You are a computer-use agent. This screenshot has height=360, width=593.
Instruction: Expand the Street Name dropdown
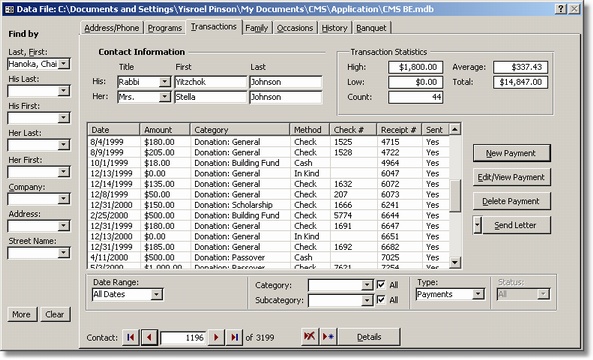(x=64, y=253)
